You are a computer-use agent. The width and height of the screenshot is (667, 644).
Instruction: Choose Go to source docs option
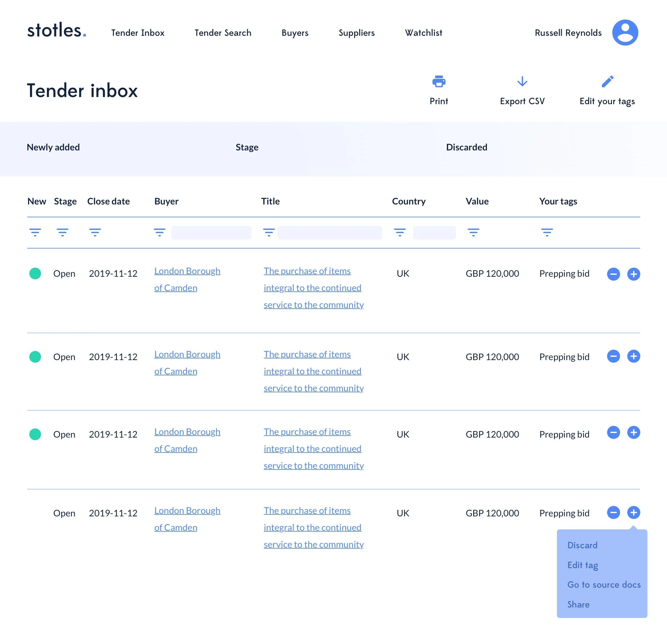click(604, 584)
